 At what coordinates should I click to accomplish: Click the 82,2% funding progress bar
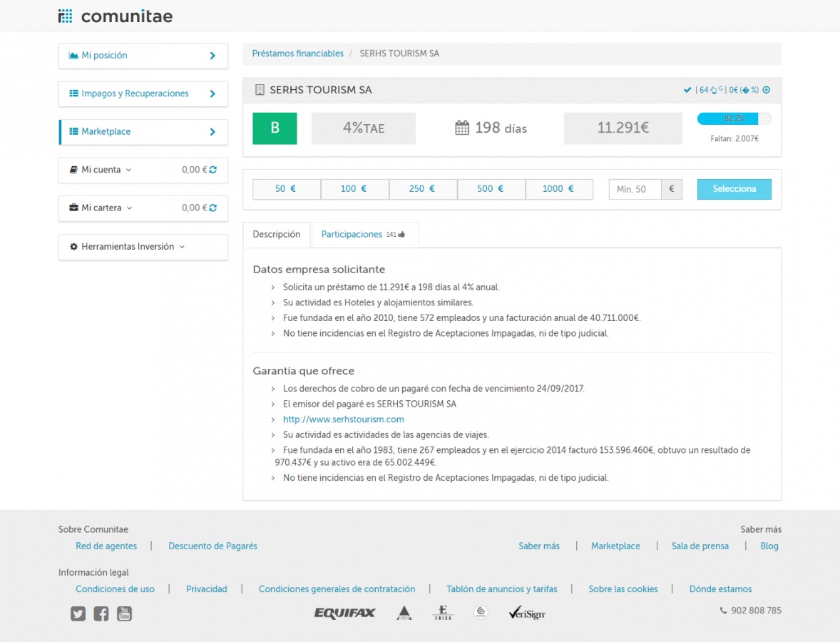[734, 118]
